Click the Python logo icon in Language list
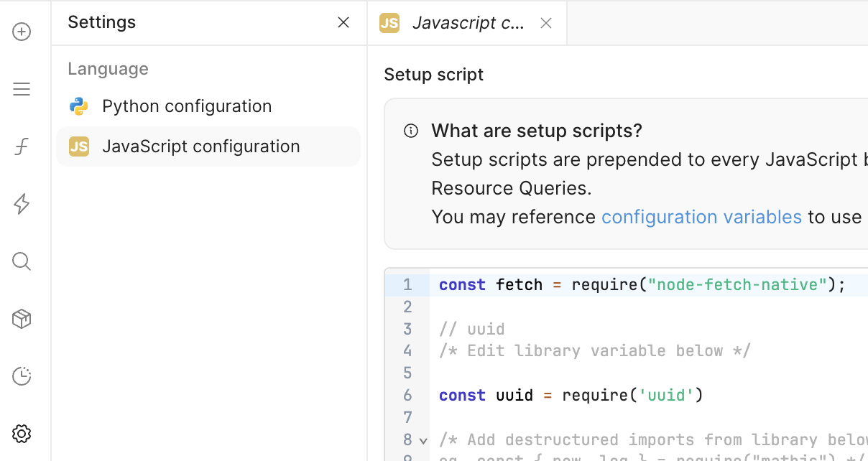Screen dimensions: 868x461 pyautogui.click(x=78, y=106)
